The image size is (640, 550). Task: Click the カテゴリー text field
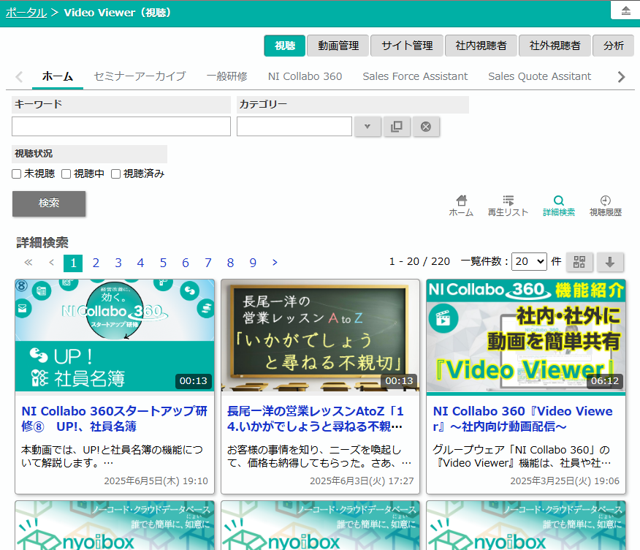click(294, 126)
